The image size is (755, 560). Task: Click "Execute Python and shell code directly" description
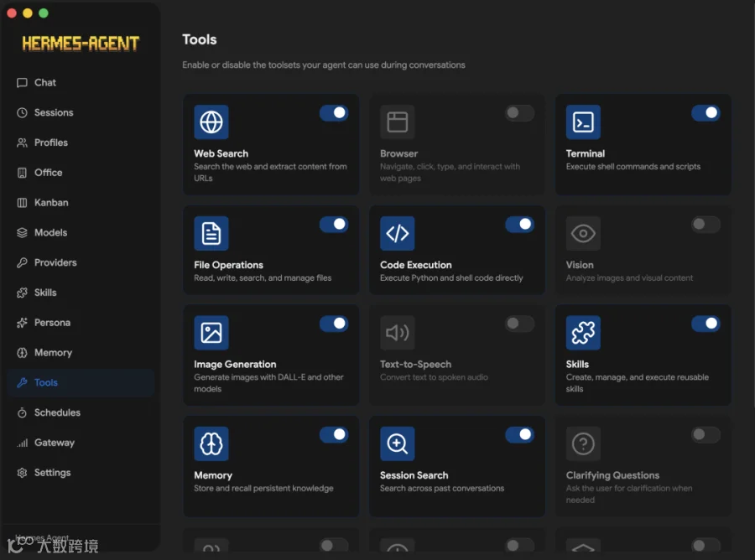tap(451, 278)
